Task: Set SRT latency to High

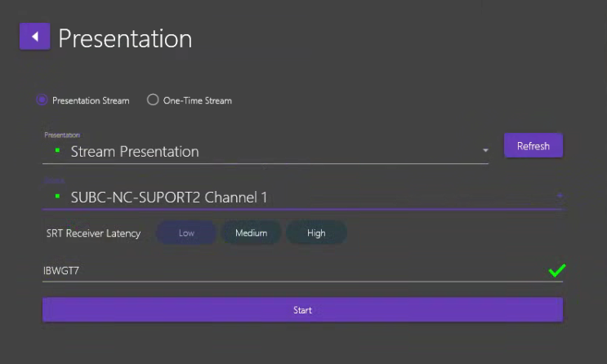Action: [316, 233]
